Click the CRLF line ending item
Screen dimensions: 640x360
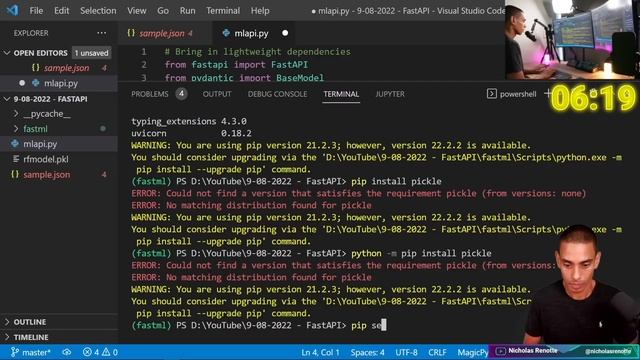pyautogui.click(x=437, y=352)
